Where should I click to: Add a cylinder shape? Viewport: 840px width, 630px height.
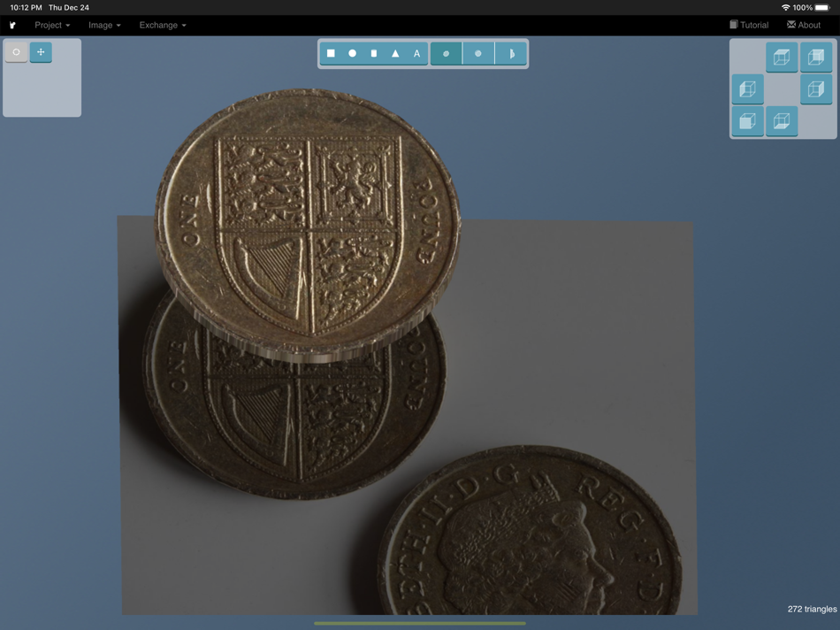tap(374, 53)
